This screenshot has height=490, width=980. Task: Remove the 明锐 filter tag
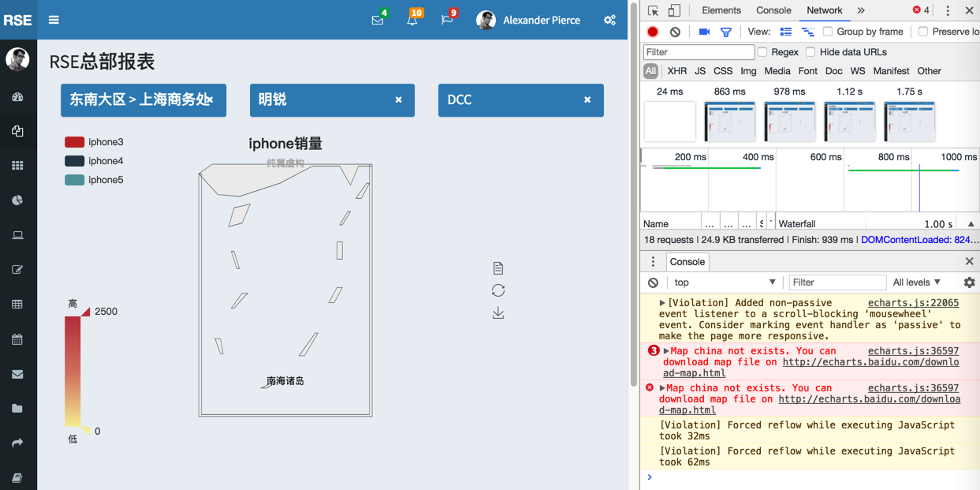pyautogui.click(x=399, y=100)
